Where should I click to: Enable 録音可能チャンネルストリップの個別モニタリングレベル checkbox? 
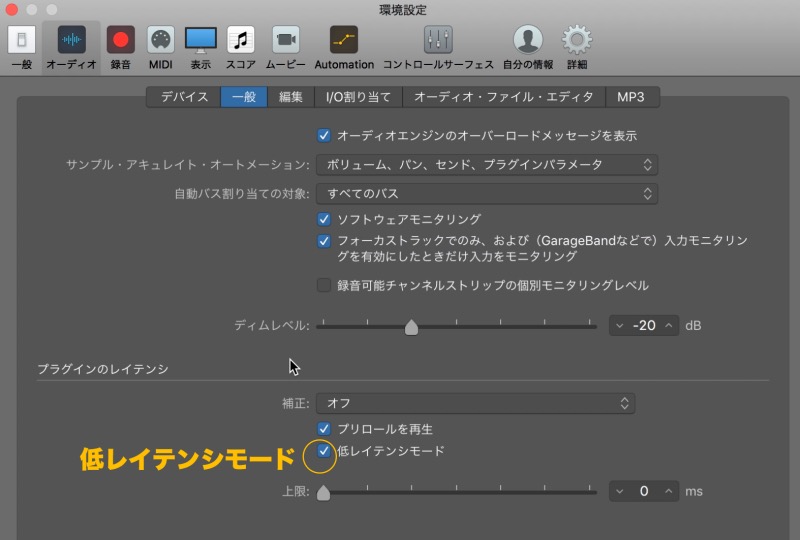[x=324, y=285]
